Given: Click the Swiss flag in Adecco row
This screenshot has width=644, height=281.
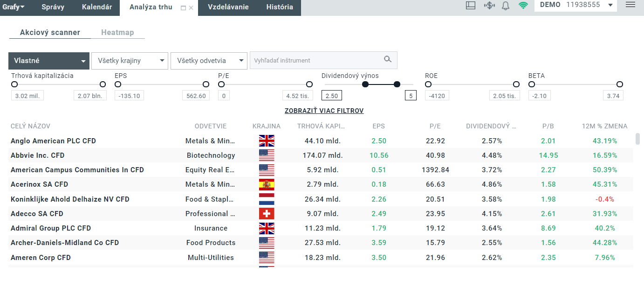Looking at the screenshot, I should click(x=267, y=214).
